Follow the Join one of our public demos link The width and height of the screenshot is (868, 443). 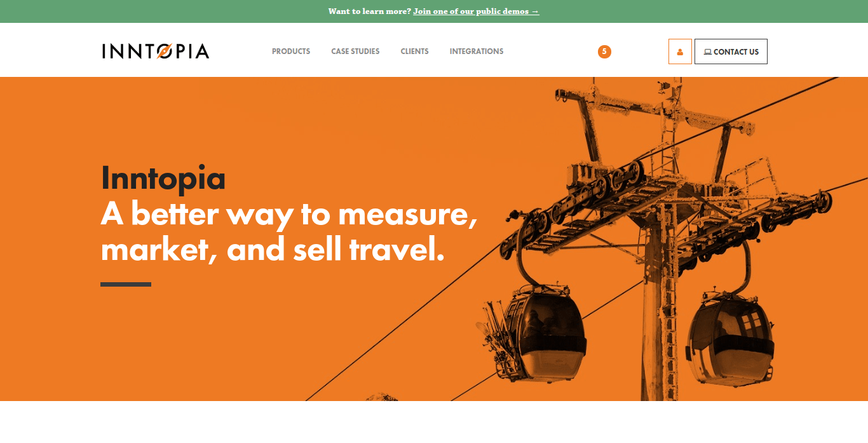[x=476, y=11]
